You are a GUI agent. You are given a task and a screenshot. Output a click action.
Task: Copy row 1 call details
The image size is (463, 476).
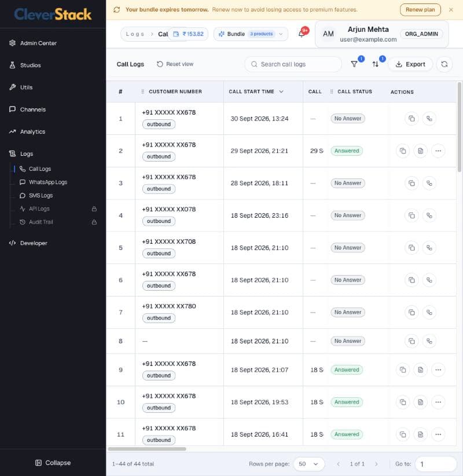[x=411, y=118]
